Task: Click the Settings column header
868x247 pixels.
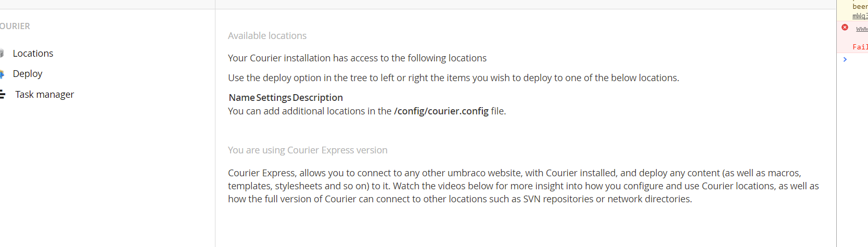Action: point(274,97)
